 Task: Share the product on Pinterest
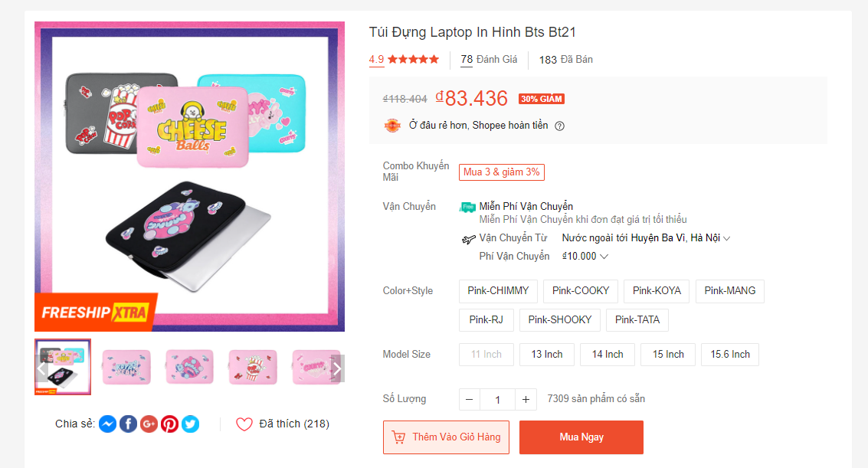[x=169, y=424]
